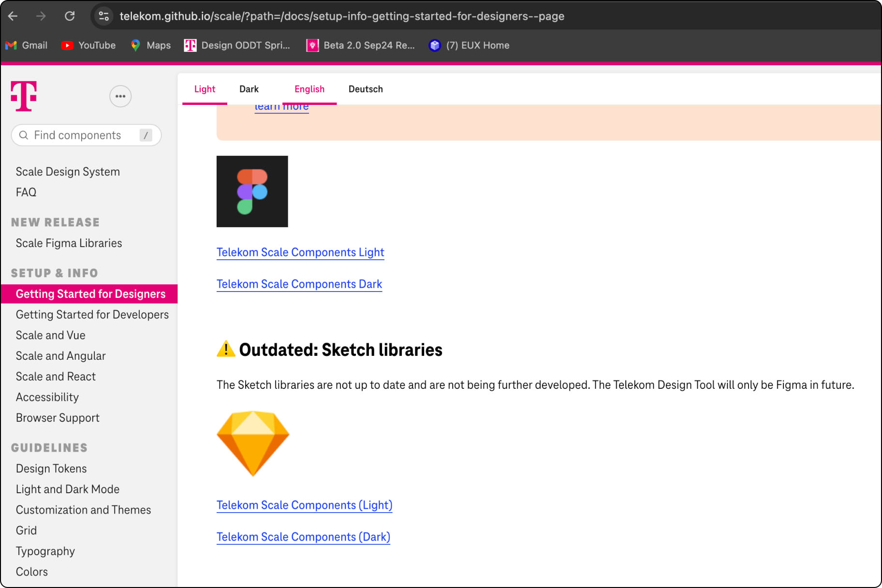The height and width of the screenshot is (588, 882).
Task: Click the search magnifier icon
Action: 23,135
